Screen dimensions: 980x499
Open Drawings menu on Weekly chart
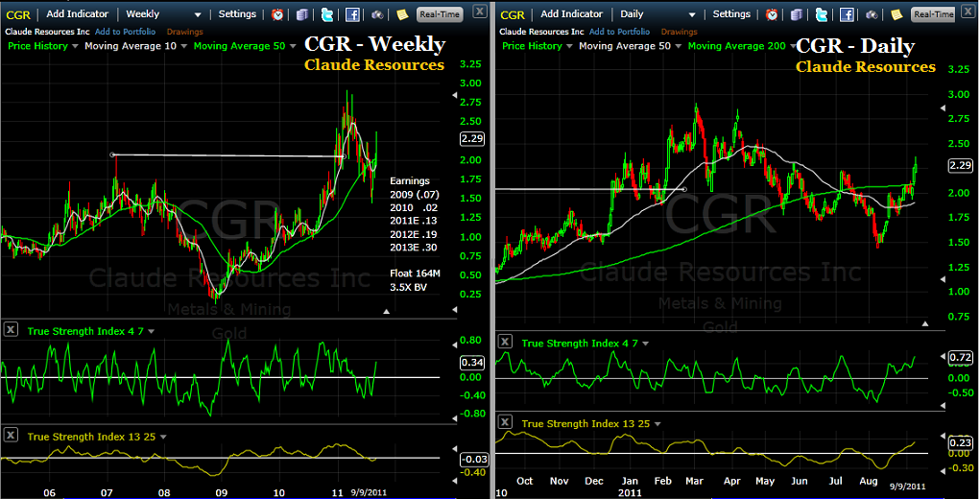(x=184, y=32)
